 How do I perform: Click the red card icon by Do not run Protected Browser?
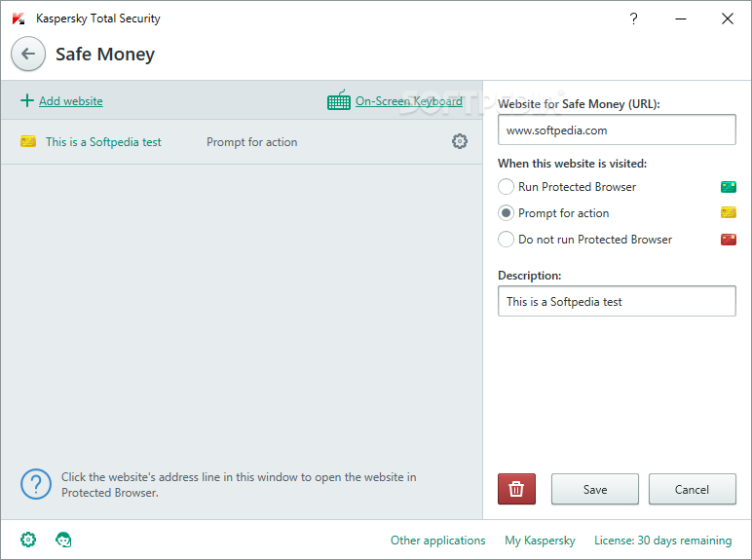point(728,239)
